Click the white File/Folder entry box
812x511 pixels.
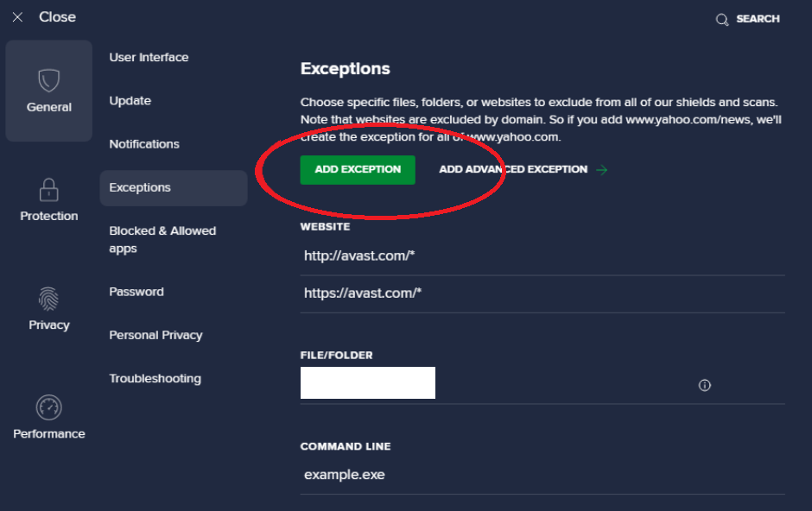point(368,382)
